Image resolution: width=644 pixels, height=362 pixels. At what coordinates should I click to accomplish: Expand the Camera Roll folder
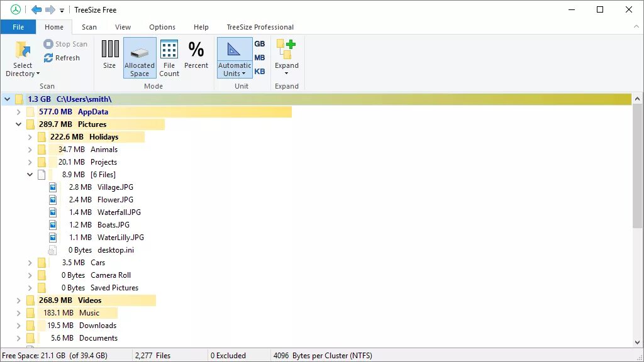[x=30, y=275]
